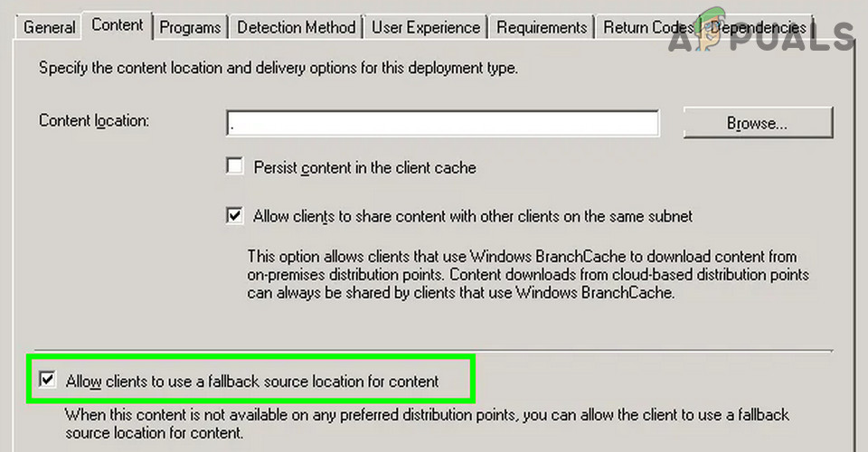Screen dimensions: 868x452
Task: Click the preferred distribution points description text
Action: coord(427,423)
